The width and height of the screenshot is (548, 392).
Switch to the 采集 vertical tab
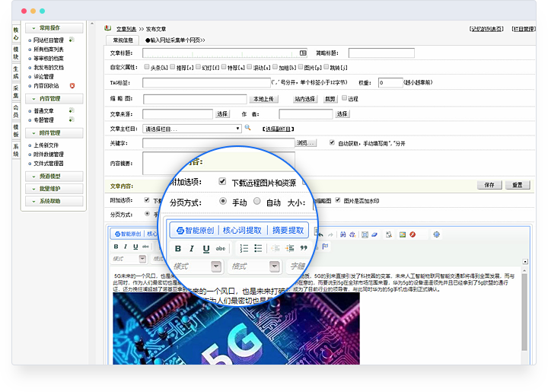tap(16, 92)
